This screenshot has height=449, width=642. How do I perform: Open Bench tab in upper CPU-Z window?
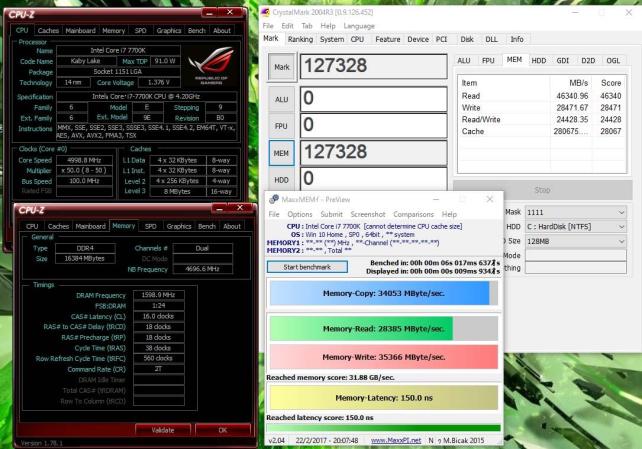pos(197,31)
